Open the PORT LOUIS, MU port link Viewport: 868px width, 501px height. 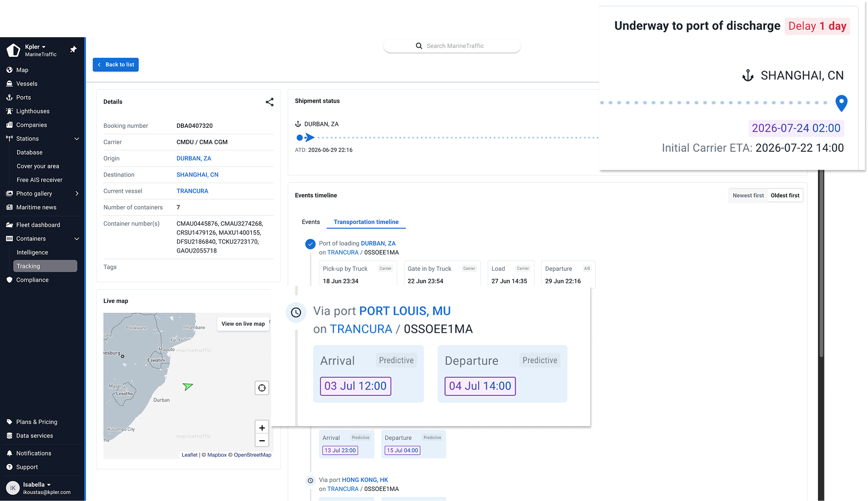(405, 311)
